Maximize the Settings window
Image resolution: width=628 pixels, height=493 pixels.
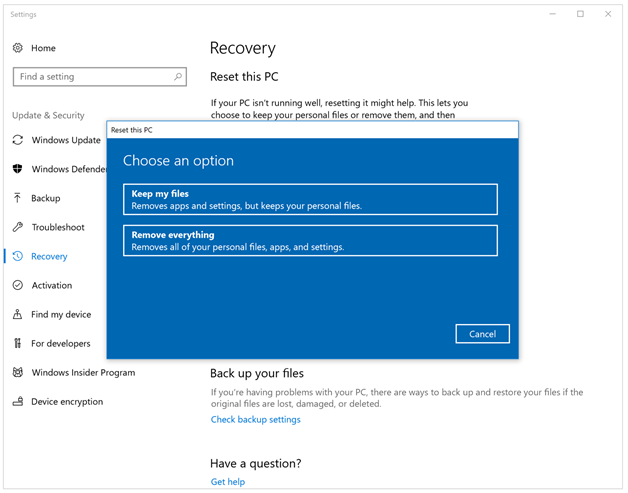pyautogui.click(x=580, y=14)
